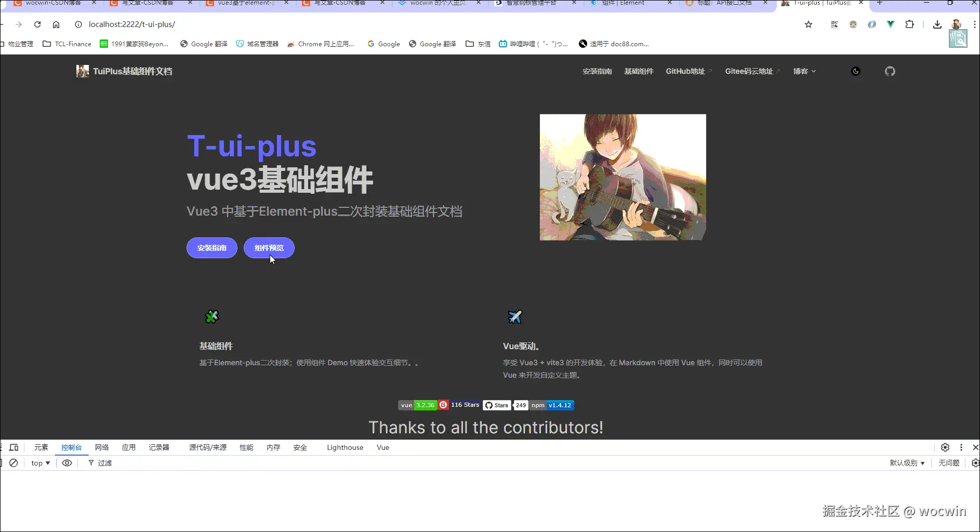This screenshot has width=980, height=532.
Task: Go forward with the browser arrow
Action: click(x=19, y=24)
